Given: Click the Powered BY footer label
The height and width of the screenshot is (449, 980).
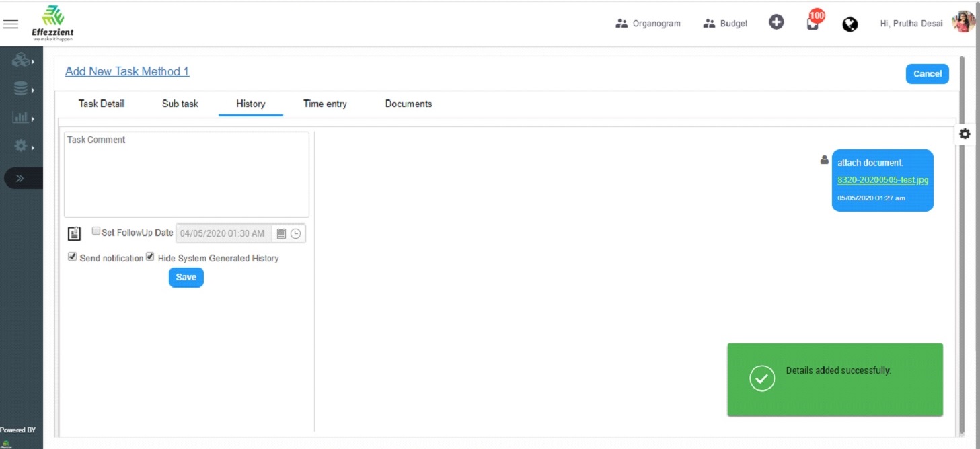Looking at the screenshot, I should tap(18, 430).
